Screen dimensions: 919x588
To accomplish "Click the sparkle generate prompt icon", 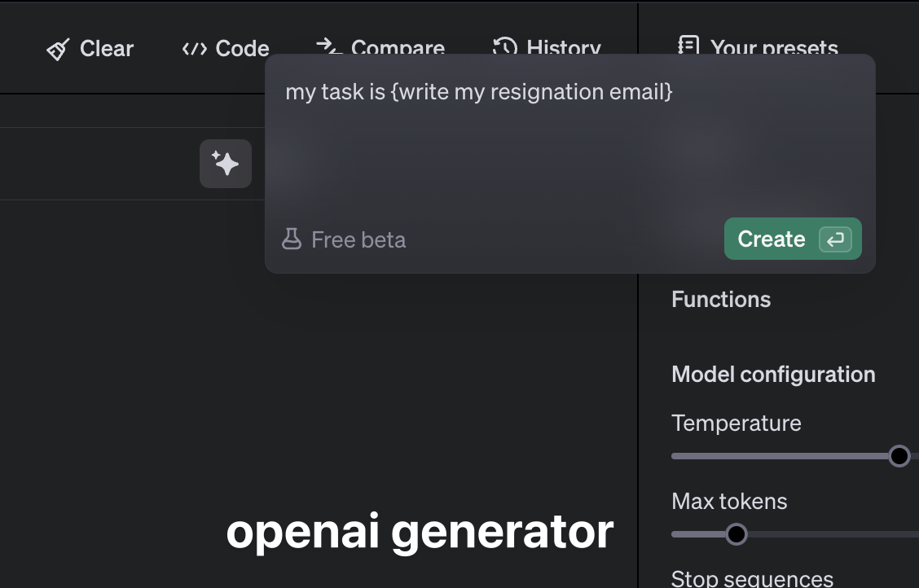I will pyautogui.click(x=226, y=164).
